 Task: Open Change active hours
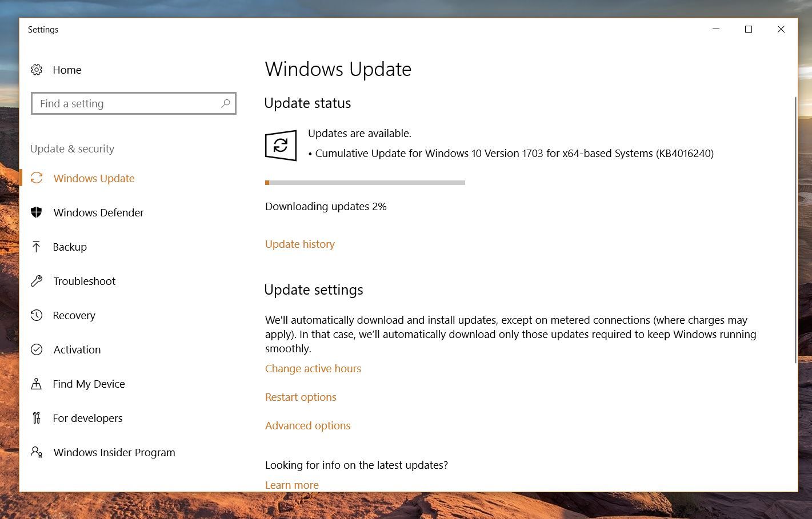313,368
